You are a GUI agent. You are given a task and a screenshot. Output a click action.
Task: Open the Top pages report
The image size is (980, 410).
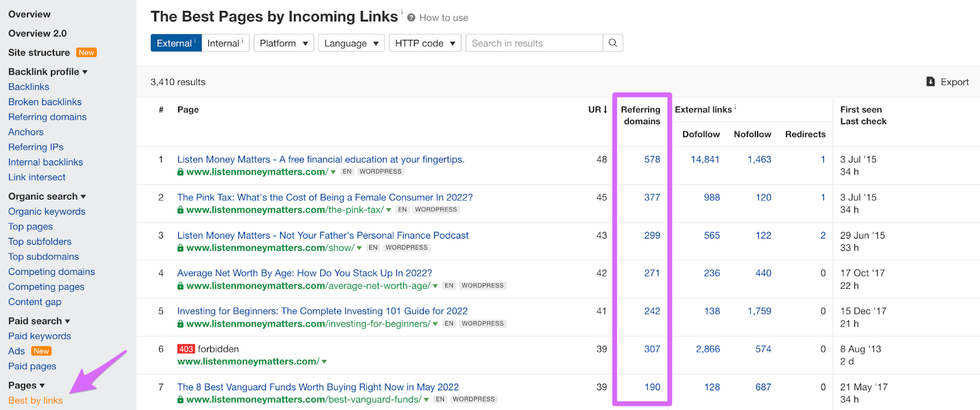pos(31,226)
